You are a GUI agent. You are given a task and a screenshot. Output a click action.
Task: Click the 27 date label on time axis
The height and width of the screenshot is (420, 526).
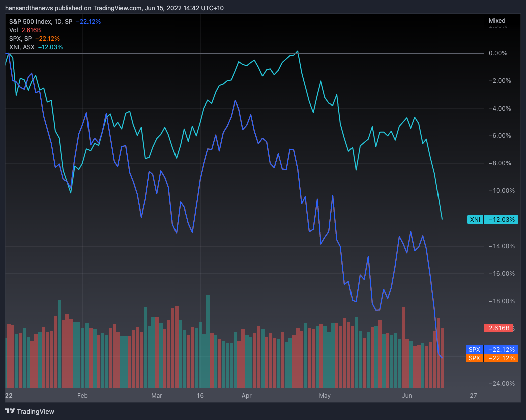pyautogui.click(x=473, y=396)
